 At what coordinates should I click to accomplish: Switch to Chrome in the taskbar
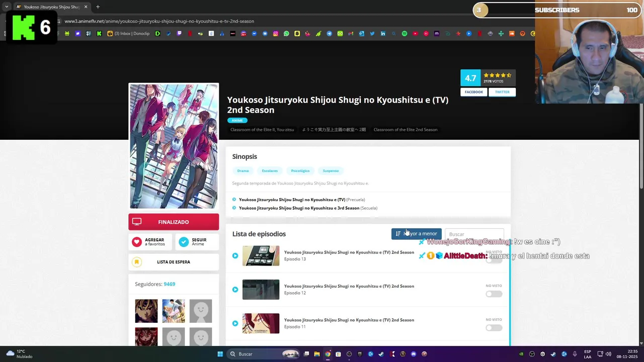click(x=328, y=354)
